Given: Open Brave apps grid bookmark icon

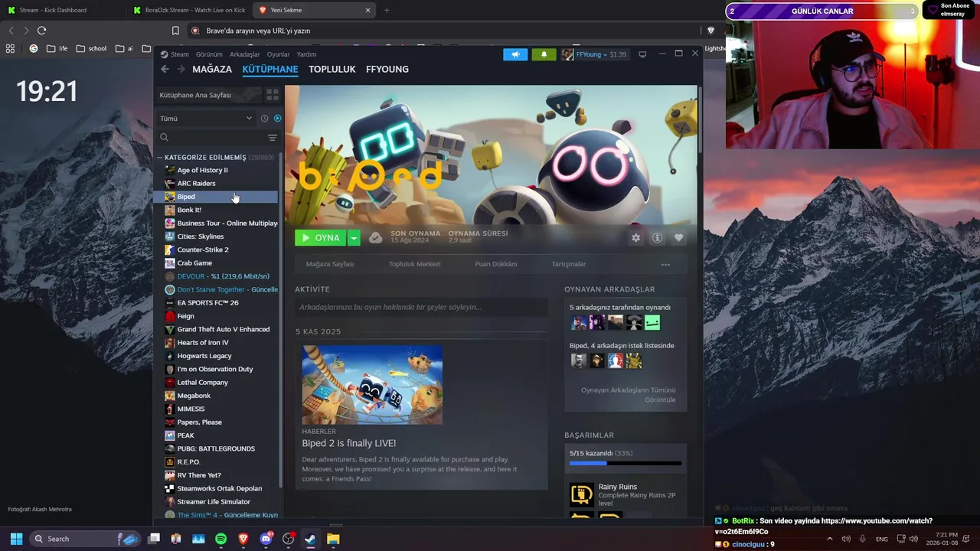Looking at the screenshot, I should pyautogui.click(x=10, y=48).
